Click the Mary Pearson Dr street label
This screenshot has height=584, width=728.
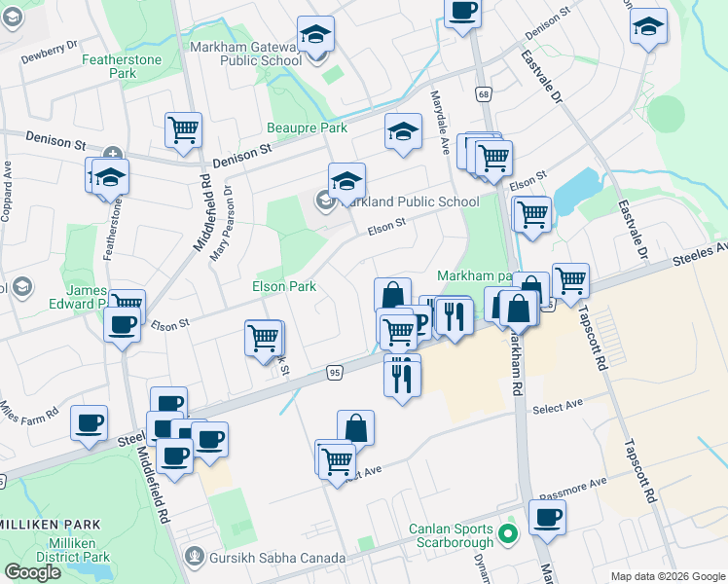pyautogui.click(x=221, y=223)
